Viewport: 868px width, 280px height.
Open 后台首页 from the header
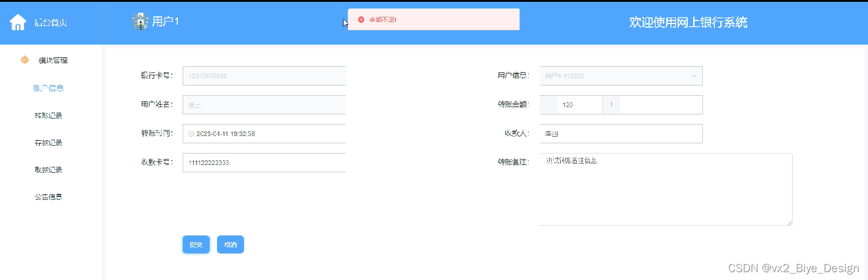click(x=51, y=23)
